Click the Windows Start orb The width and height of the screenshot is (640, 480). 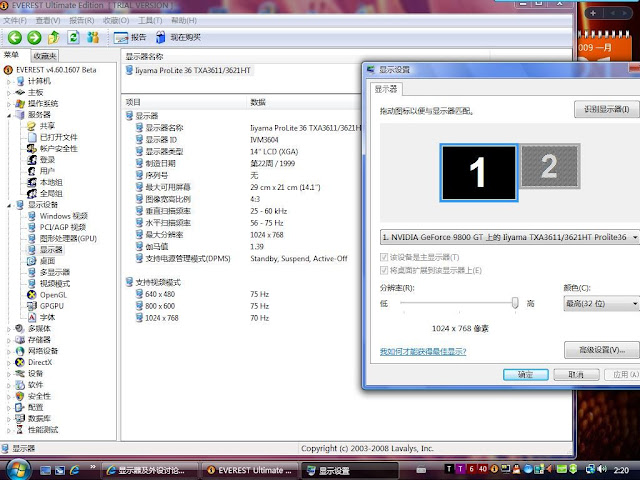[x=17, y=469]
